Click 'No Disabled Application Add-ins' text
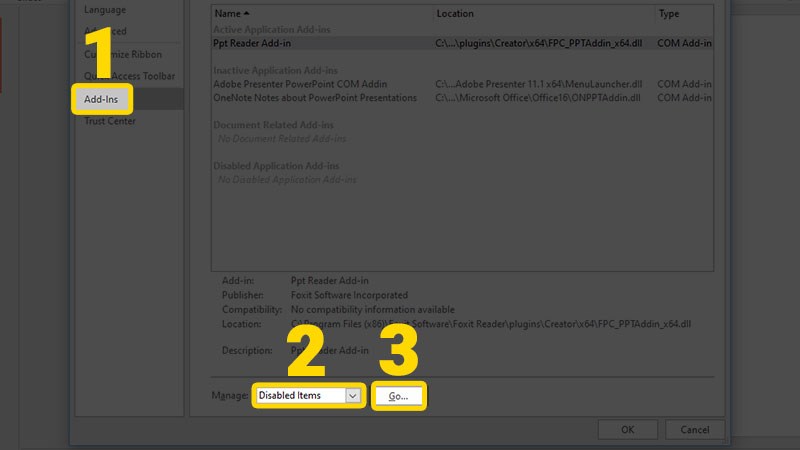This screenshot has width=800, height=450. (x=287, y=180)
